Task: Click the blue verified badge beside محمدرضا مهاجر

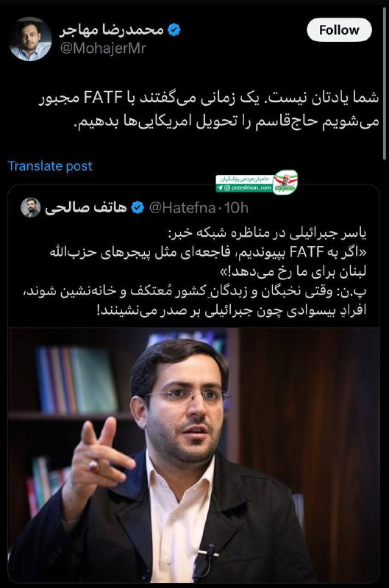Action: pyautogui.click(x=174, y=29)
